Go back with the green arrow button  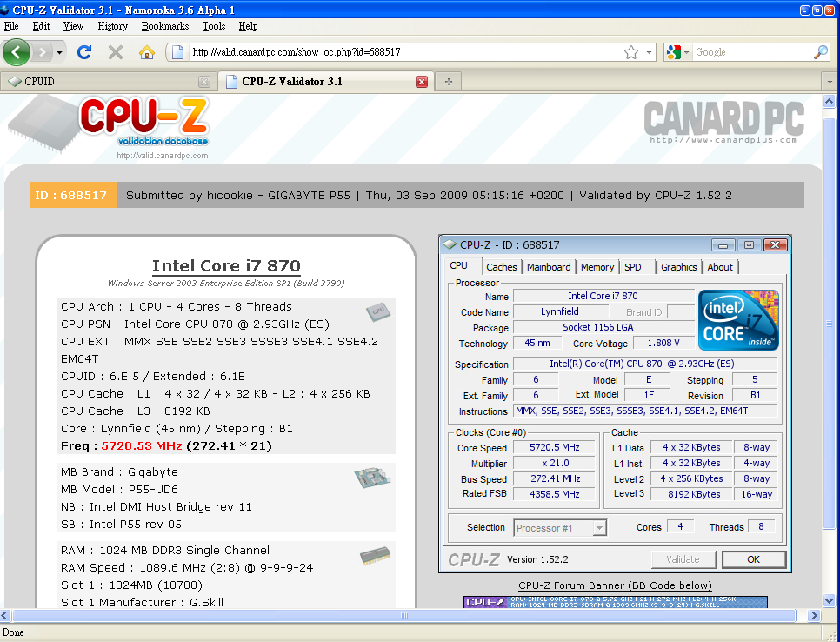pyautogui.click(x=16, y=52)
